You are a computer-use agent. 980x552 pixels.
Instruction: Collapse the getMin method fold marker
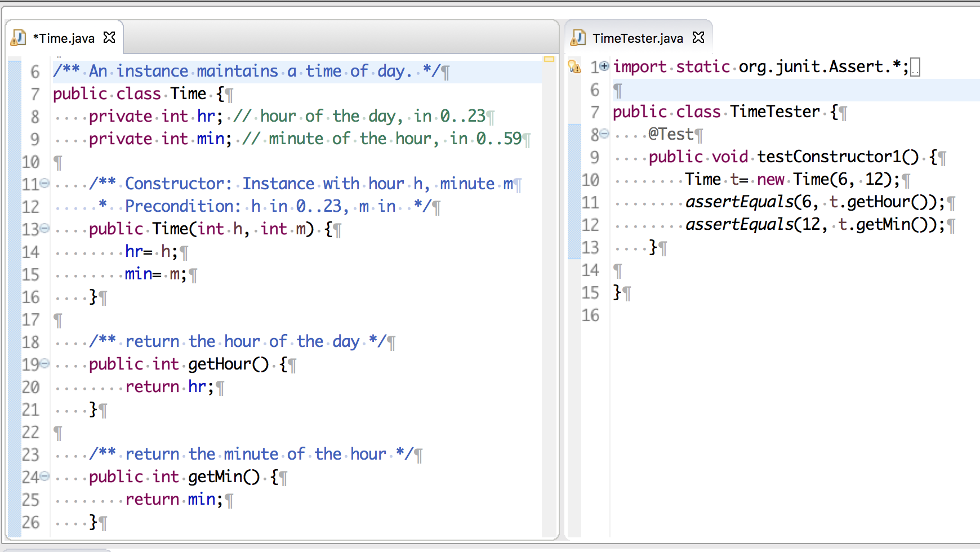pos(44,476)
